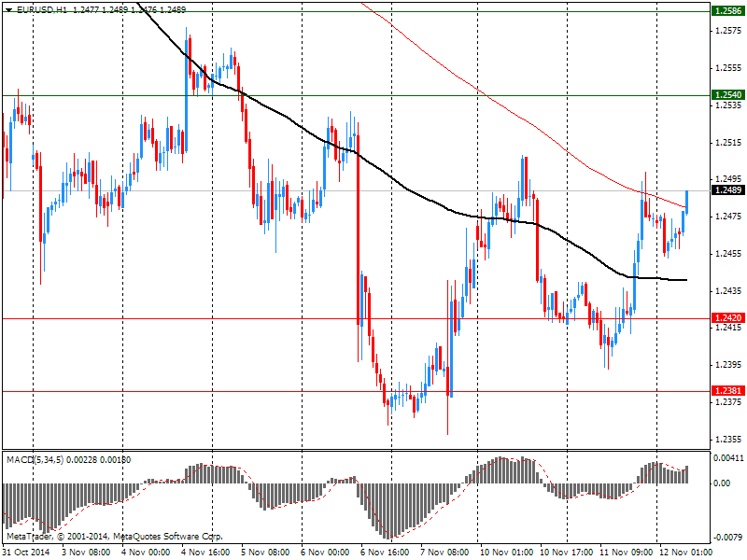Click the 1.2575 value on price scale

click(728, 31)
